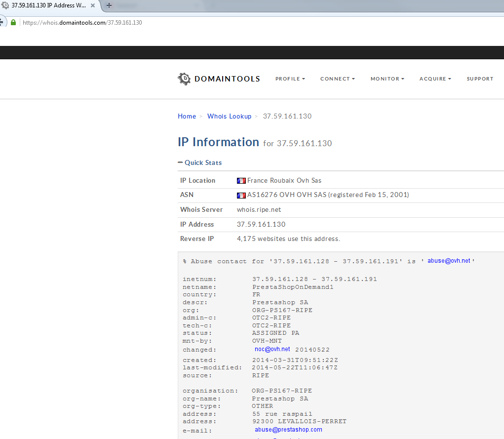Click the 'Whois Server' row label
The height and width of the screenshot is (439, 504).
pyautogui.click(x=201, y=210)
